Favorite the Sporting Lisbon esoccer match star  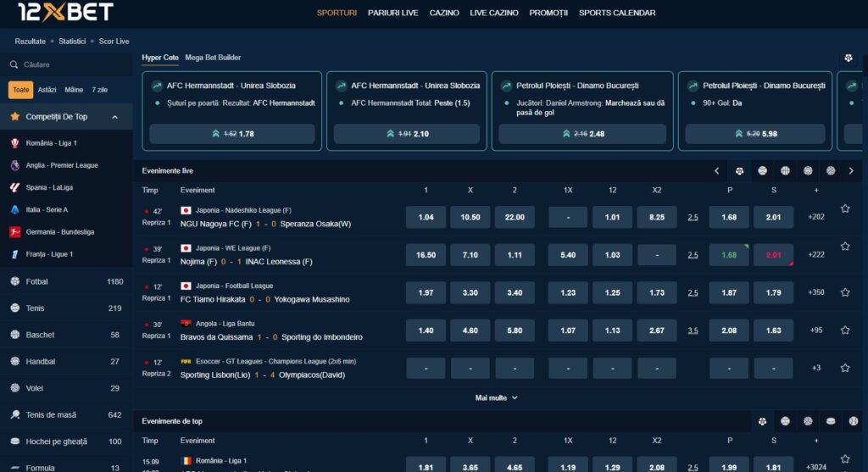tap(845, 368)
